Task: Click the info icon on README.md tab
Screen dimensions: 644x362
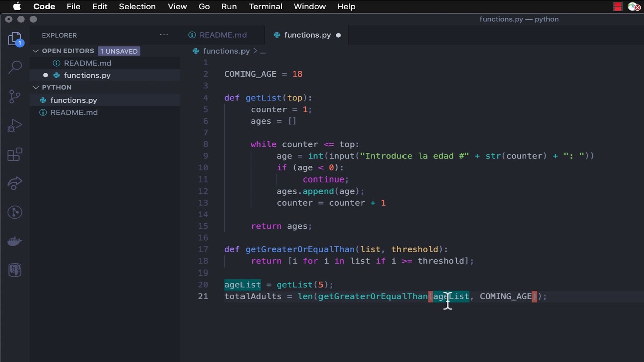Action: click(x=192, y=35)
